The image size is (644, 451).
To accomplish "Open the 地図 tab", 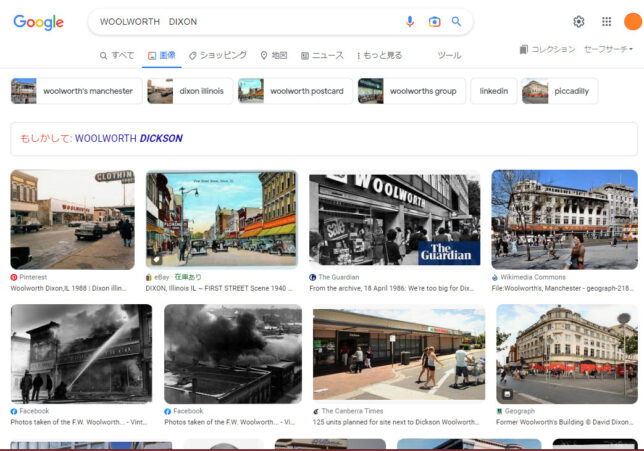I will coord(274,55).
